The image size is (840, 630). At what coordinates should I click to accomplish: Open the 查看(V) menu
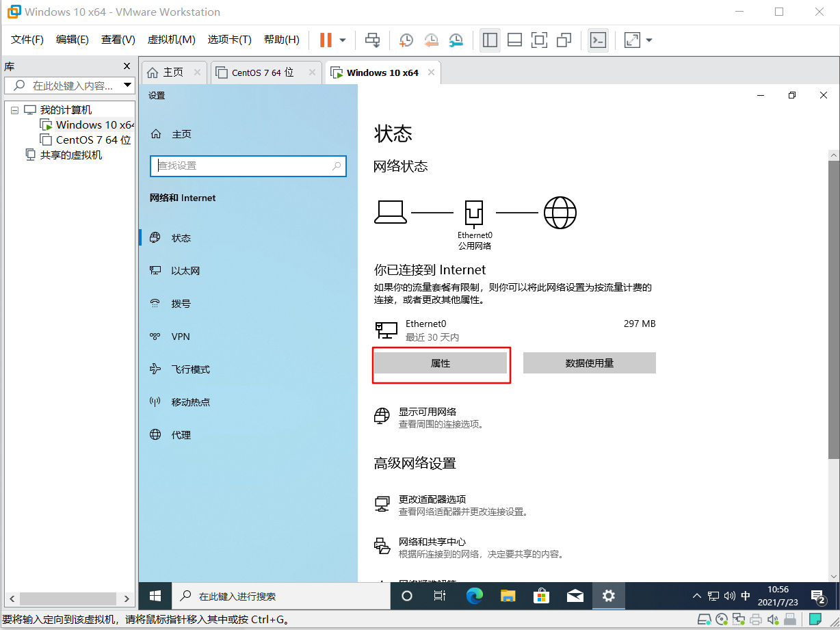coord(118,40)
